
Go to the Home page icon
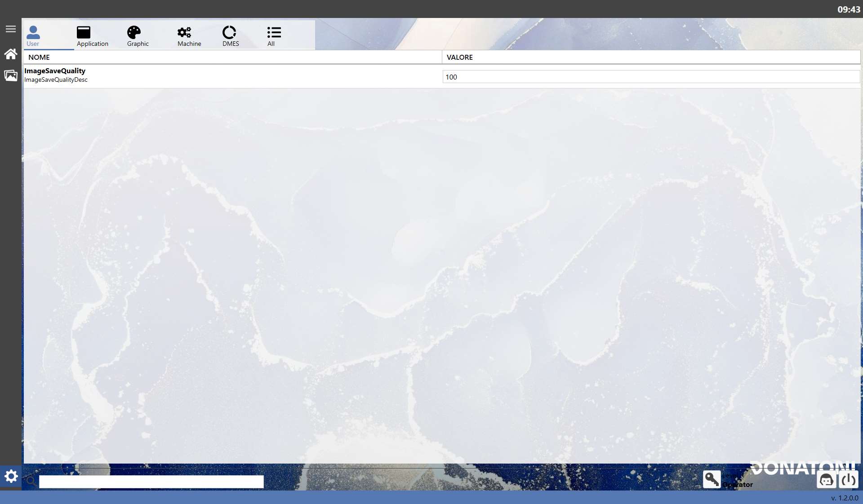[11, 54]
